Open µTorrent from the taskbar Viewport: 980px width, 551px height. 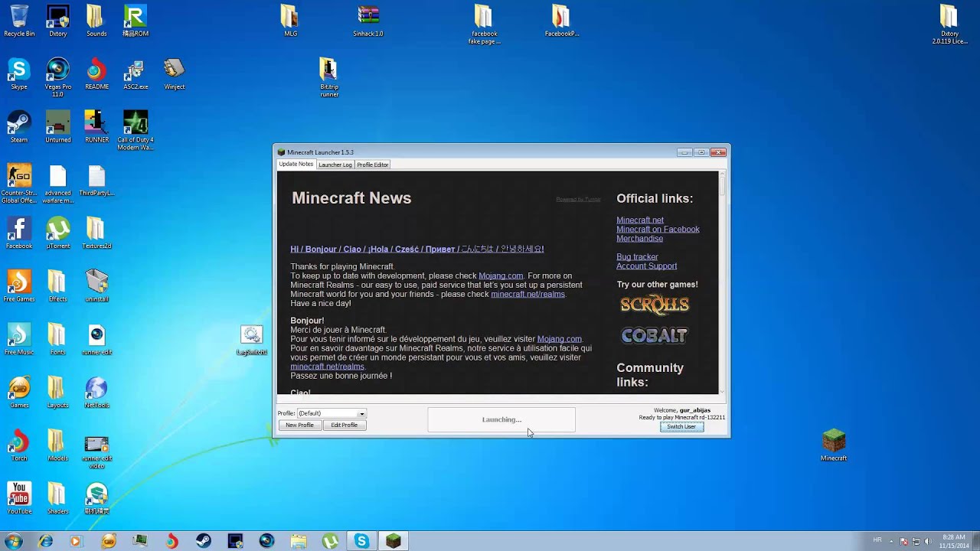point(330,541)
